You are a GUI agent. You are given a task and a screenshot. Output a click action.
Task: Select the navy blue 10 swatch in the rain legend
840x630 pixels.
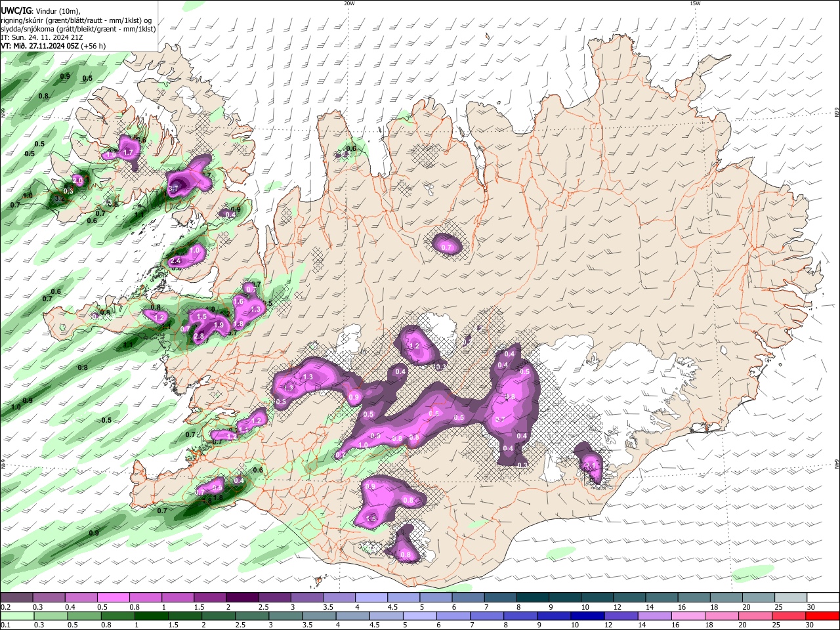click(586, 616)
